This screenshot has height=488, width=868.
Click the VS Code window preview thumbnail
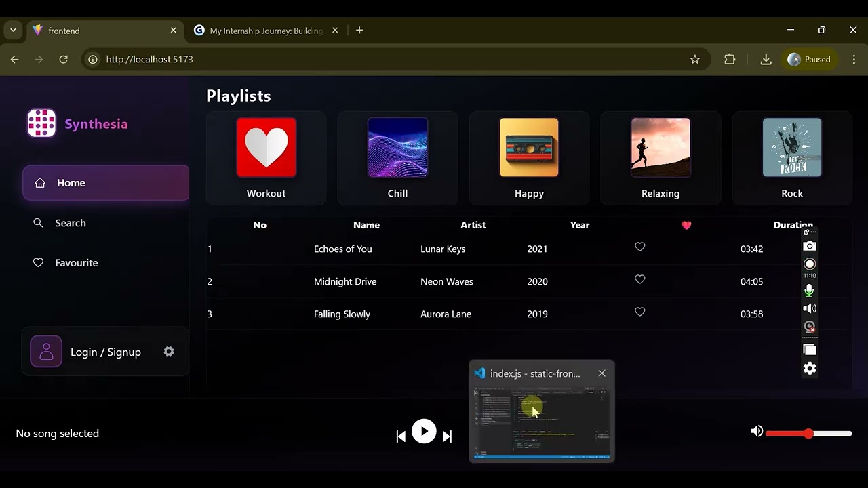pos(541,423)
